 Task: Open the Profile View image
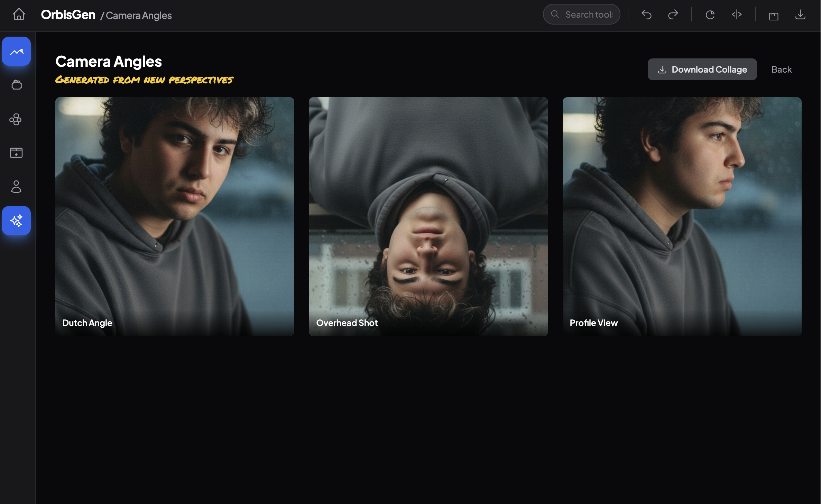coord(682,216)
